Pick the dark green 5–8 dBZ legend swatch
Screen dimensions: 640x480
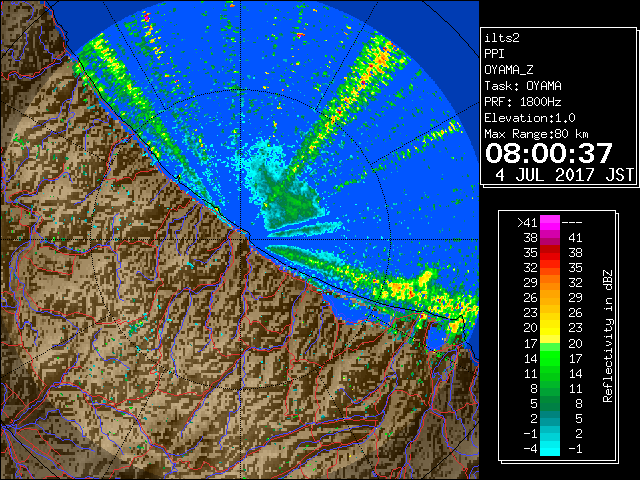(550, 403)
